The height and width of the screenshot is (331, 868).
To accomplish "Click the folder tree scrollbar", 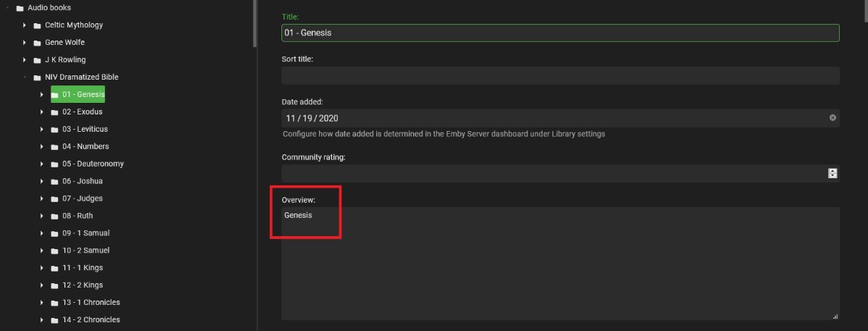I will pos(254,22).
